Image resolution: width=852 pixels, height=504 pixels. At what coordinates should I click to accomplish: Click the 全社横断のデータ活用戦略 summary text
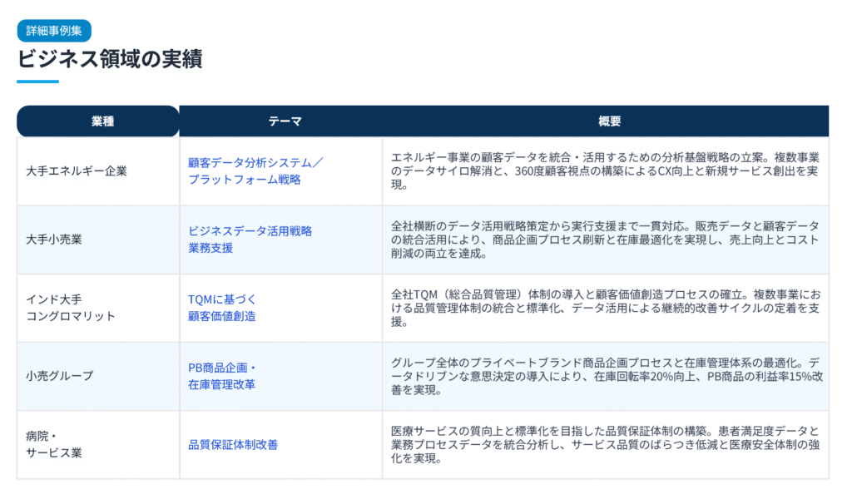tap(605, 240)
